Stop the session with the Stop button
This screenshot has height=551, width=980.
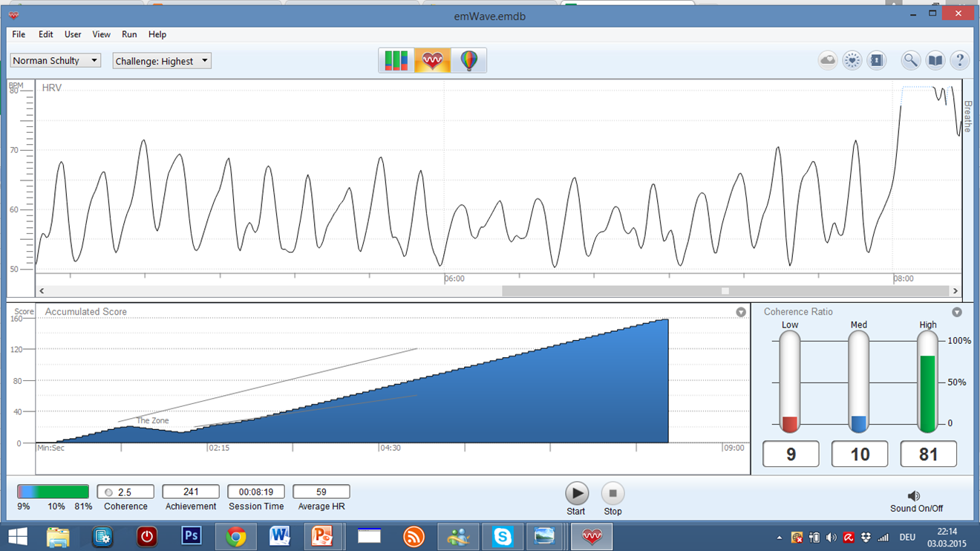(612, 493)
